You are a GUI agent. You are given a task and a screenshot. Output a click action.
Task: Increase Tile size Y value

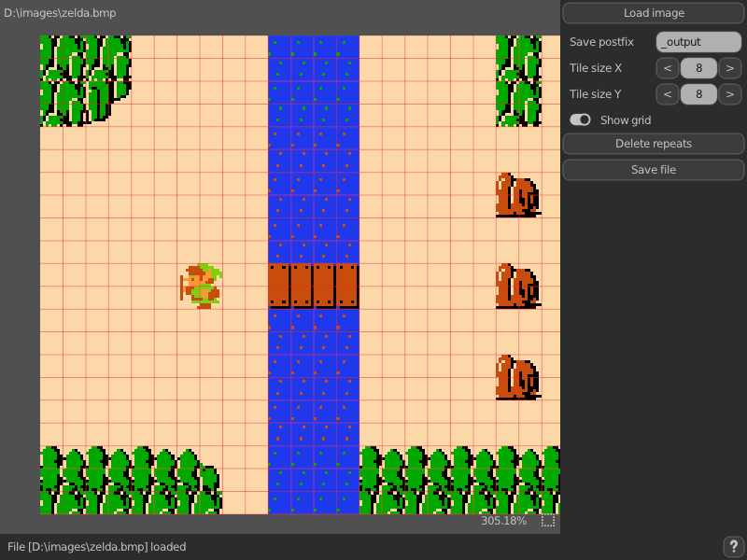tap(730, 94)
